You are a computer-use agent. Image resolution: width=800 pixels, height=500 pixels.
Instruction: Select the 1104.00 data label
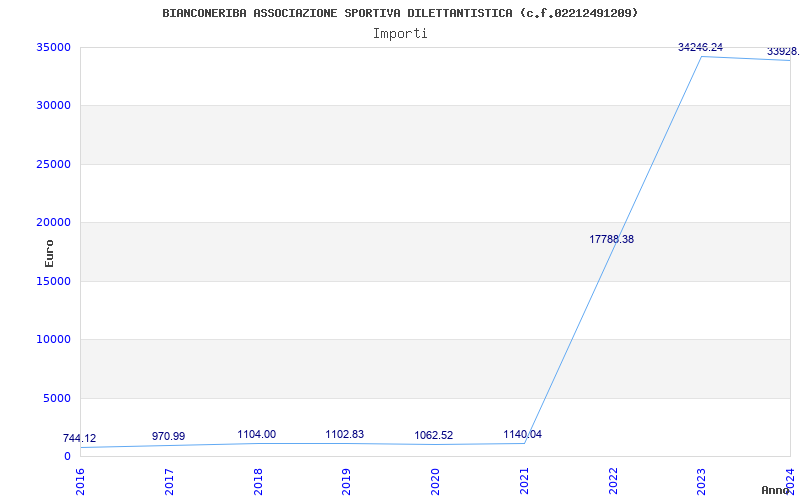[x=257, y=434]
